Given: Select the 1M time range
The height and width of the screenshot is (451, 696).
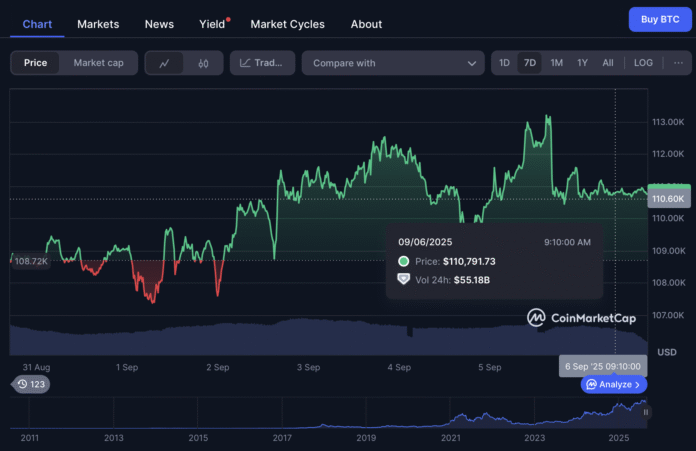Looking at the screenshot, I should (557, 63).
